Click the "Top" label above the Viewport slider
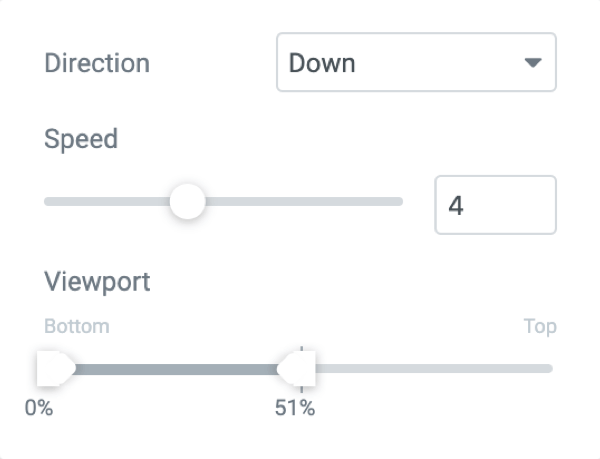Viewport: 600px width, 459px height. (x=540, y=326)
